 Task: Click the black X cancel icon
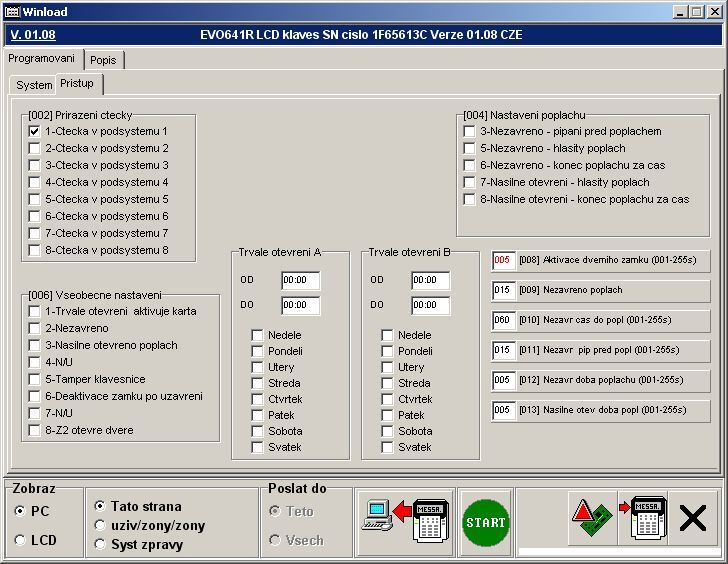692,519
